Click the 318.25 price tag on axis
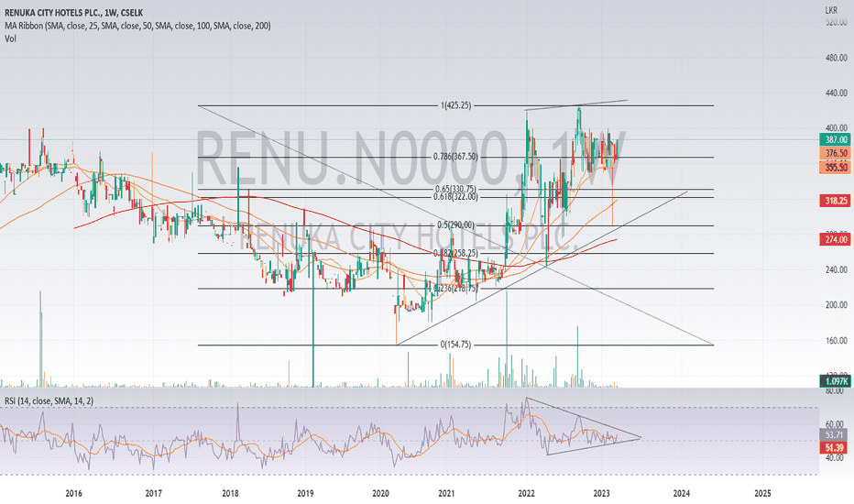Viewport: 854px width, 504px height. (x=836, y=201)
